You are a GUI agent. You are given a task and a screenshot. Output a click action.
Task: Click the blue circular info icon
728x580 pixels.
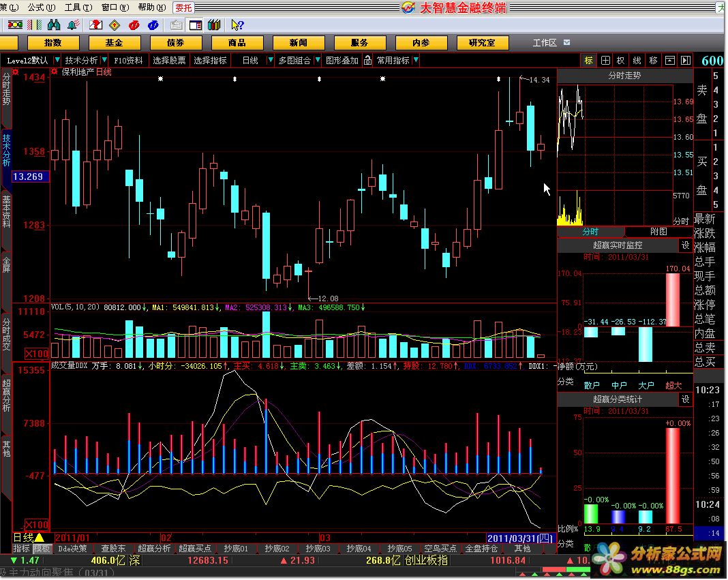[153, 25]
